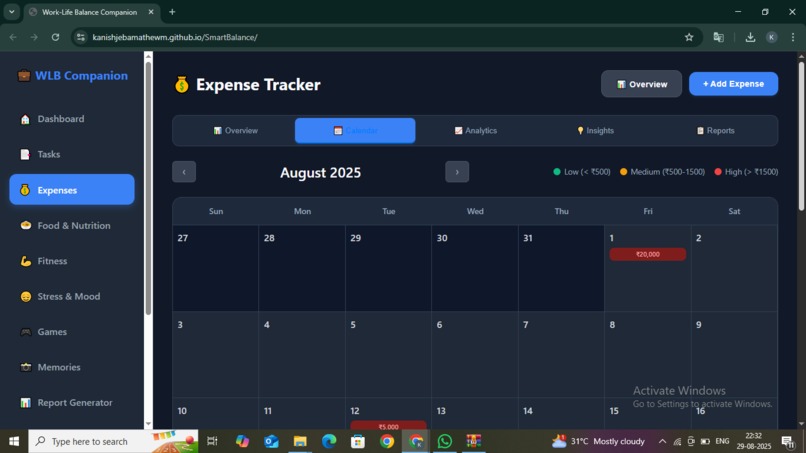Open WhatsApp from taskbar
806x453 pixels.
445,441
